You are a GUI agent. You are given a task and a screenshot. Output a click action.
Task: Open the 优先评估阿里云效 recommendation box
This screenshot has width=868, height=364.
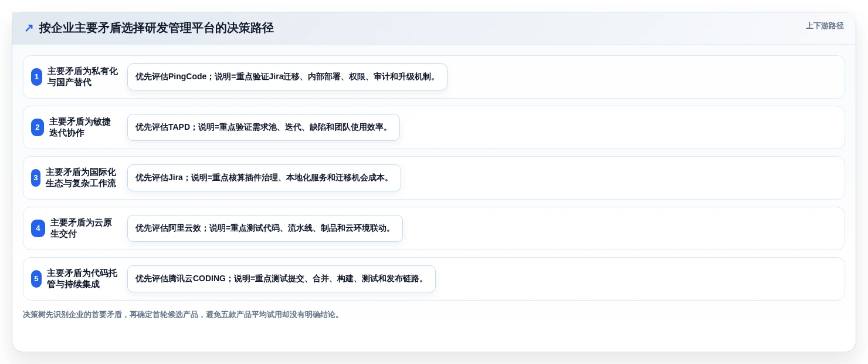click(x=265, y=228)
